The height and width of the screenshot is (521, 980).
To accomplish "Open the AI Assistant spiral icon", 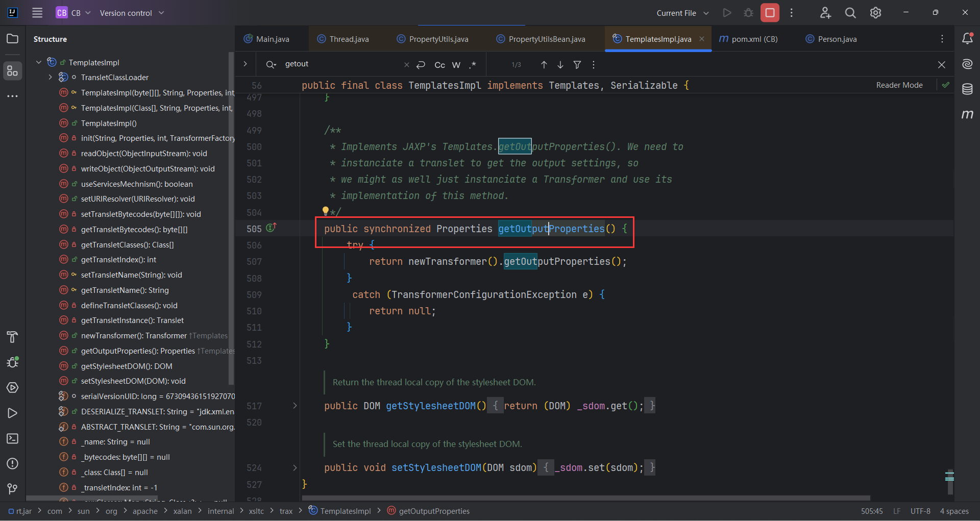I will pos(967,64).
